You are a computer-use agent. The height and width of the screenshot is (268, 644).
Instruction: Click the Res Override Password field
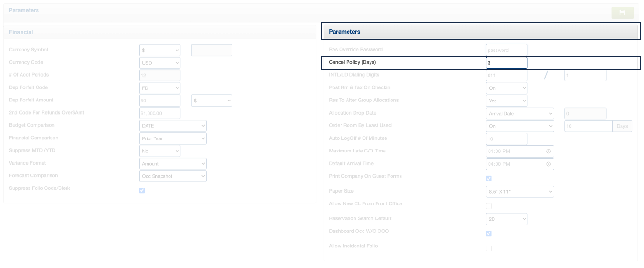(x=506, y=50)
